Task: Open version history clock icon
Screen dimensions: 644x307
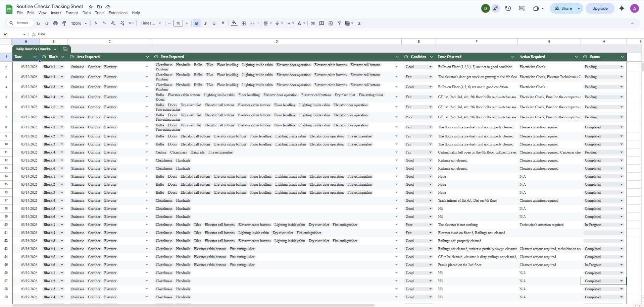Action: coord(508,8)
